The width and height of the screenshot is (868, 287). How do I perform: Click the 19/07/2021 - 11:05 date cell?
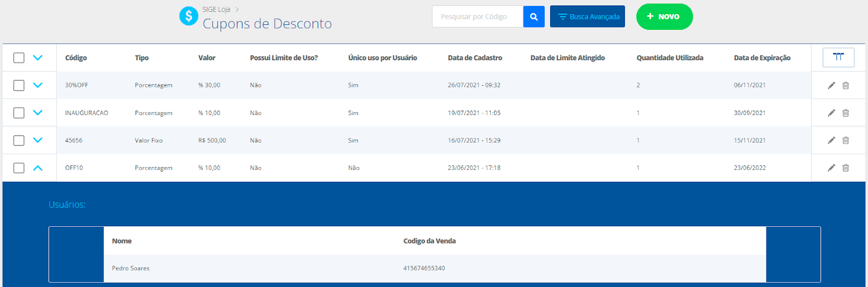pyautogui.click(x=474, y=113)
